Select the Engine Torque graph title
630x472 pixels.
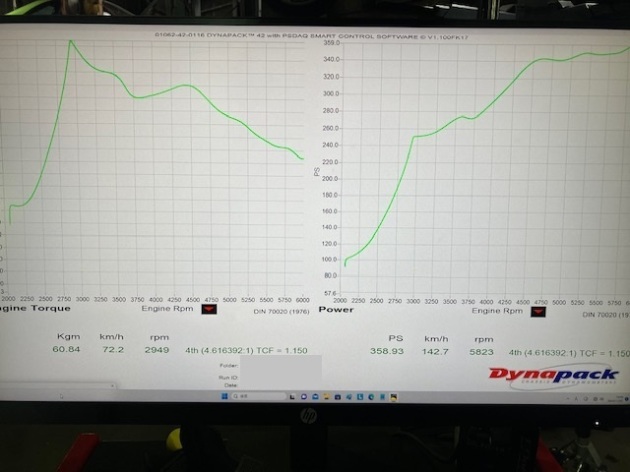tap(30, 310)
